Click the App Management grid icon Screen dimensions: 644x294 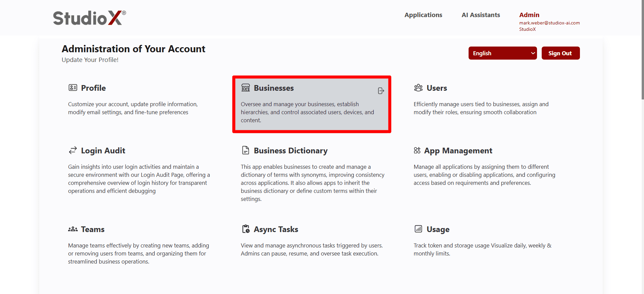tap(417, 150)
